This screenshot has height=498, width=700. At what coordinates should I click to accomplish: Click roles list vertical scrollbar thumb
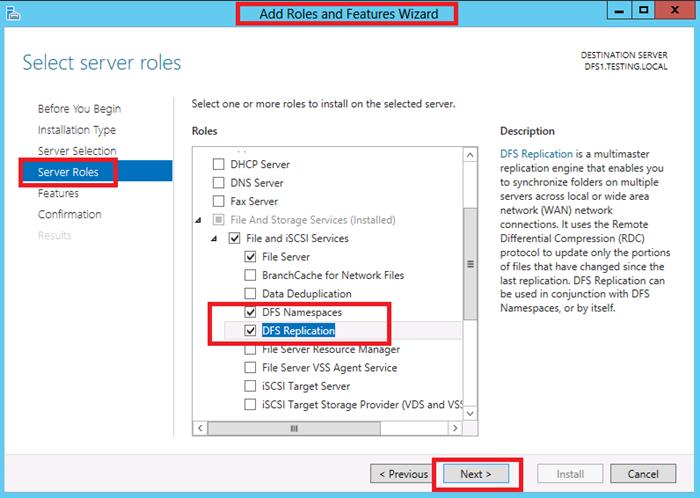point(470,264)
